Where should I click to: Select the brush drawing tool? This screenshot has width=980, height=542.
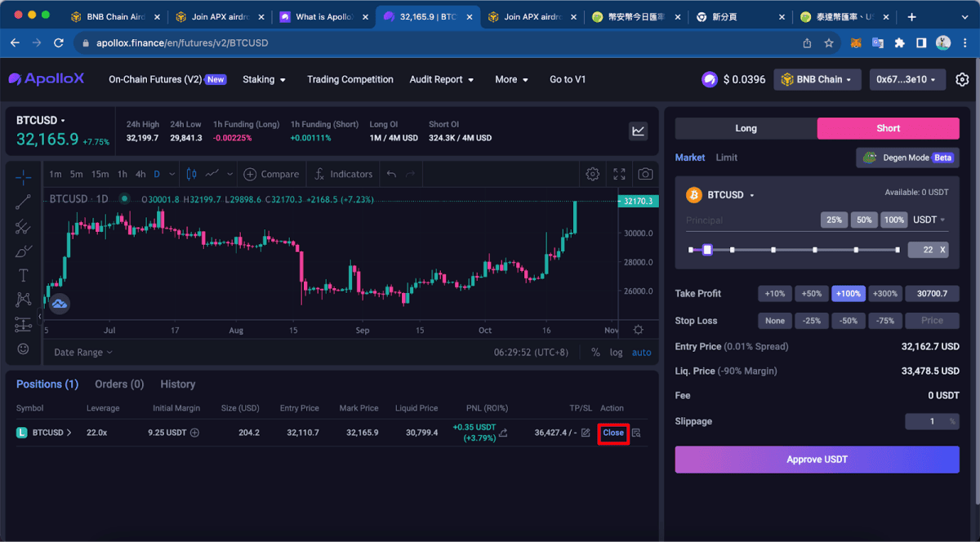click(23, 251)
